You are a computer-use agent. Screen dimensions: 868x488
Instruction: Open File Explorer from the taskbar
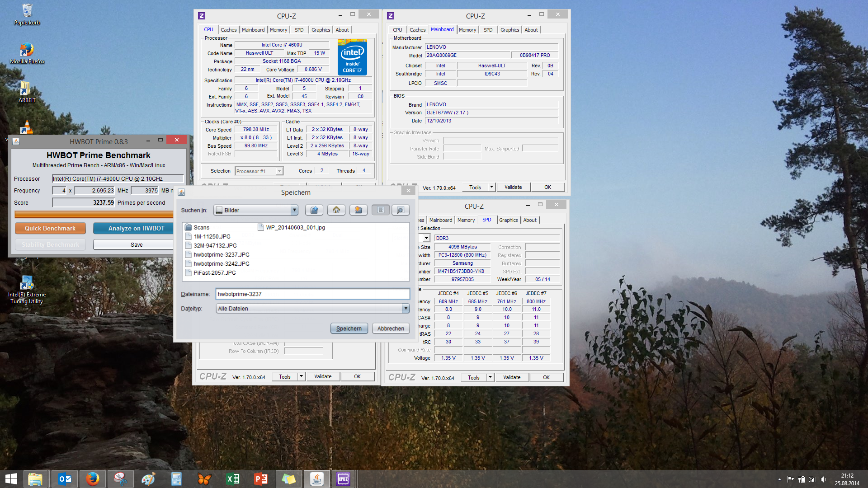[x=35, y=479]
